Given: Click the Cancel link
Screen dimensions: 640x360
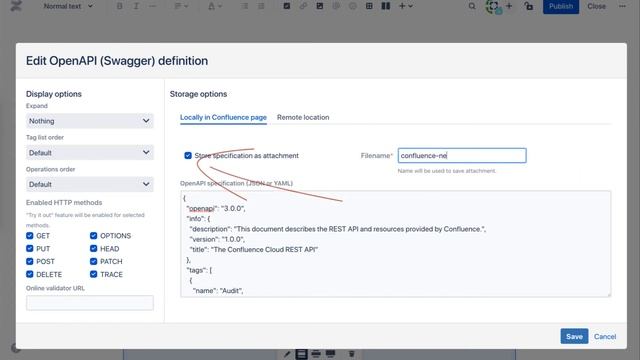Looking at the screenshot, I should [x=605, y=336].
